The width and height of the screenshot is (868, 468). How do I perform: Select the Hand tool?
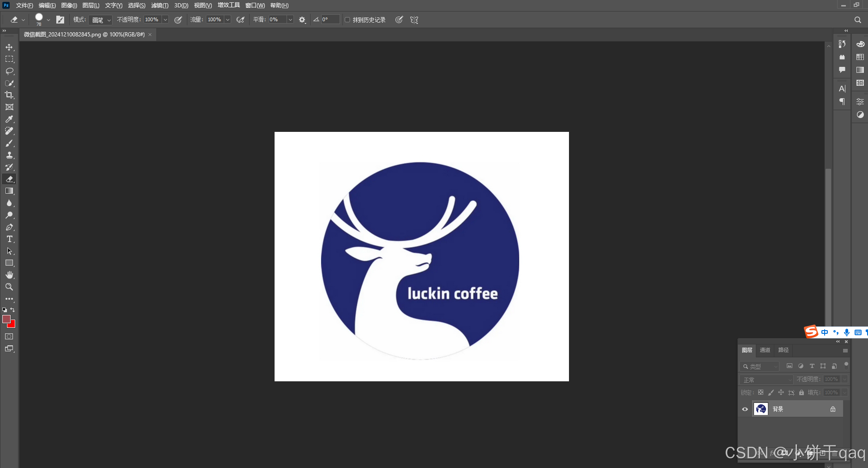9,275
